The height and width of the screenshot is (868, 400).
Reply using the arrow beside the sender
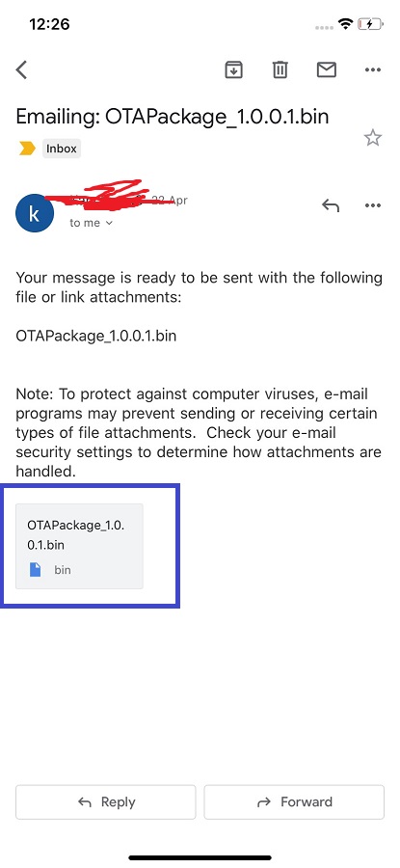click(x=331, y=206)
